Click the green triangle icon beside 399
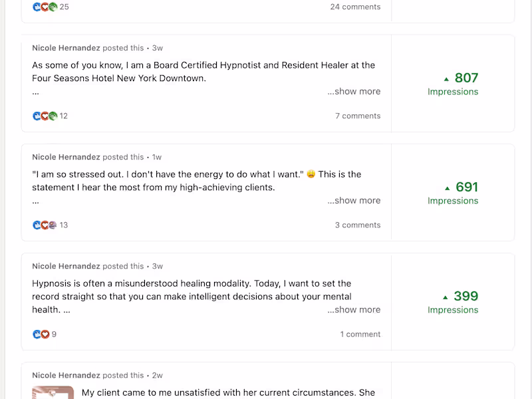Viewport: 532px width, 399px height. tap(446, 297)
